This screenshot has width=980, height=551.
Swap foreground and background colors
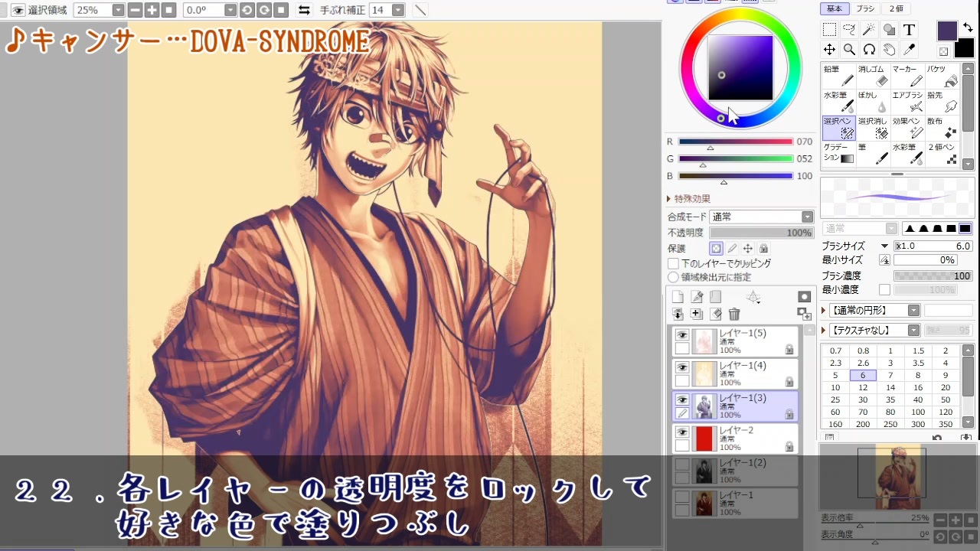968,28
